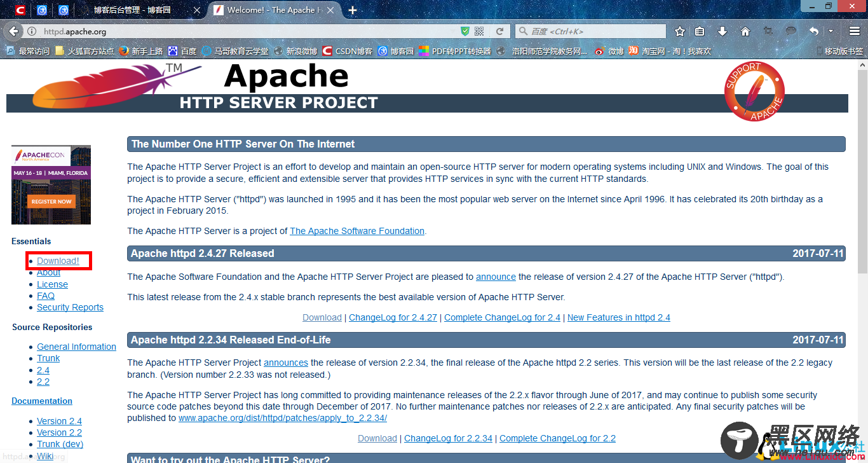Open Complete ChangeLog for 2.2

557,438
